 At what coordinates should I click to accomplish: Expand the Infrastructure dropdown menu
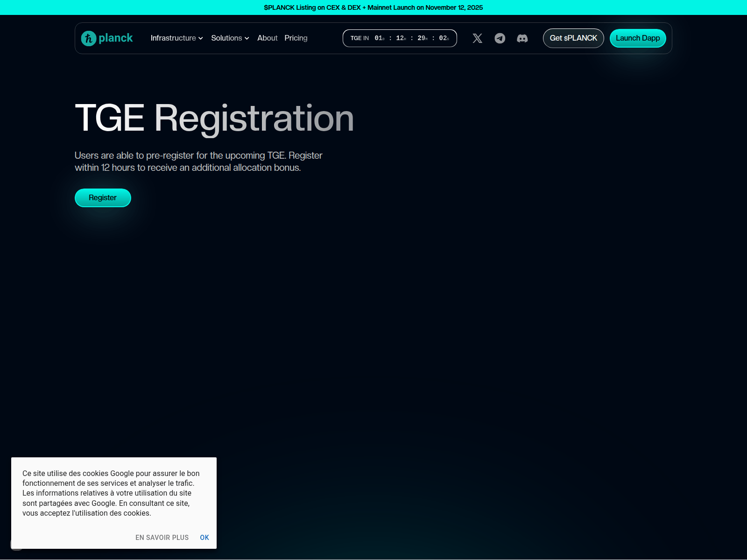click(x=176, y=38)
